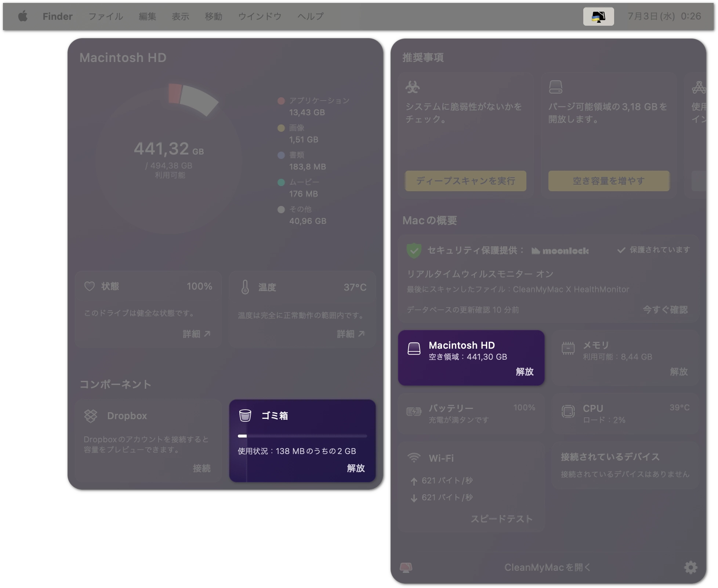Open the Finder menu

(x=58, y=17)
